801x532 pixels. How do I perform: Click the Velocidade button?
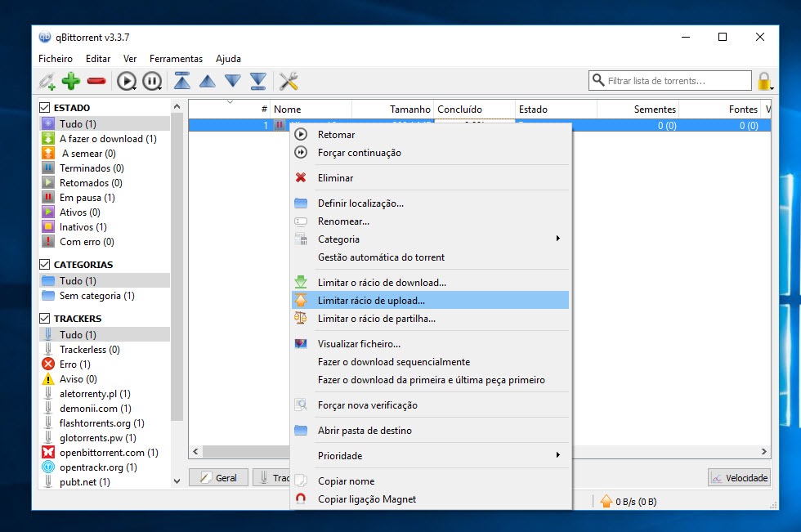click(x=739, y=477)
